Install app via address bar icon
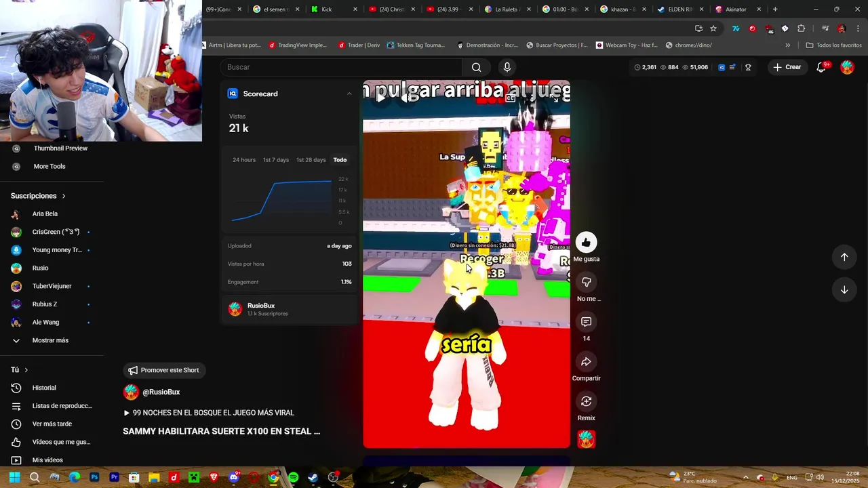This screenshot has width=868, height=488. [x=698, y=28]
